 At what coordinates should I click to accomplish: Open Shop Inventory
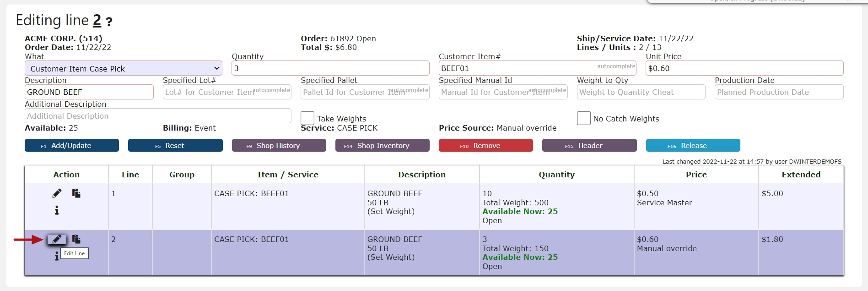coord(382,146)
